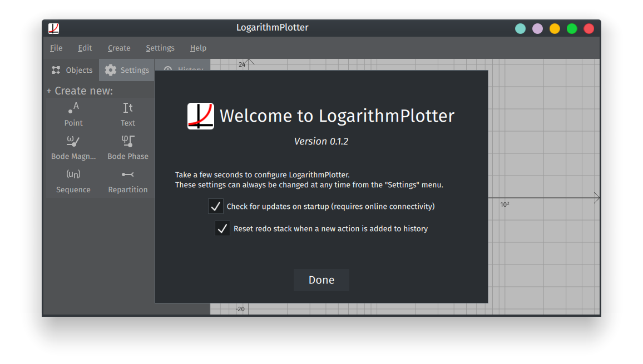The image size is (643, 364).
Task: Click the purple window control button
Action: click(x=538, y=29)
